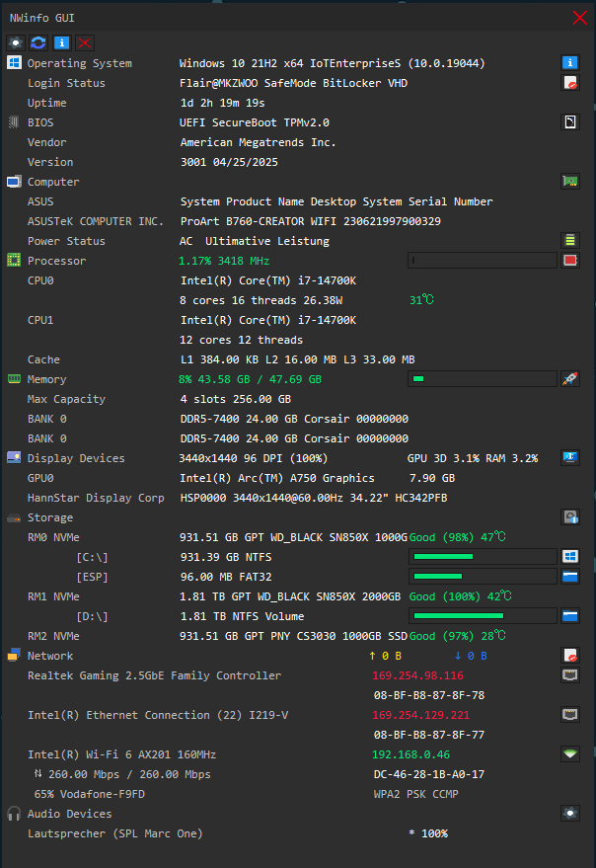Click the 'NWinfo GUI' title text
This screenshot has width=596, height=868.
pyautogui.click(x=42, y=18)
